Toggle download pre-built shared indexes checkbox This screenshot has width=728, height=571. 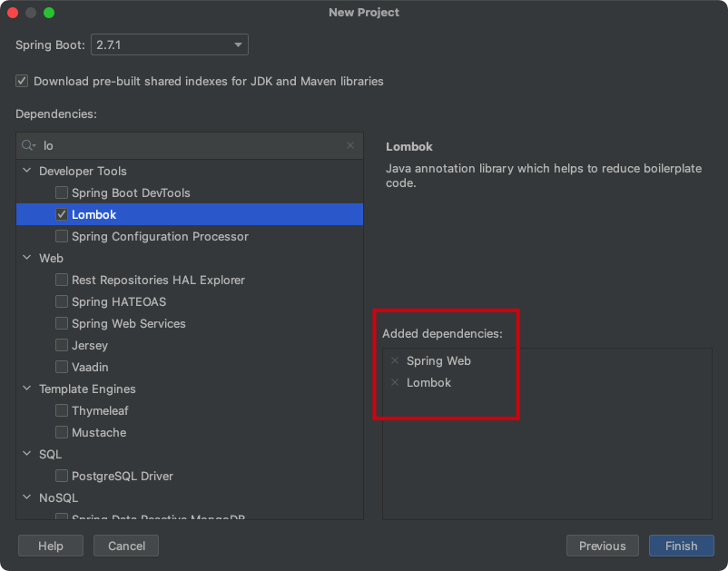point(22,81)
